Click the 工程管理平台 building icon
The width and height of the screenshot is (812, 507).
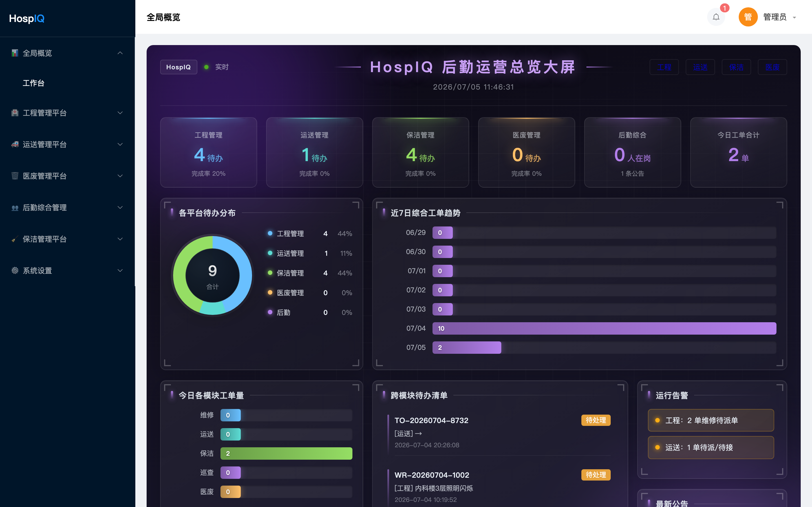[x=15, y=113]
